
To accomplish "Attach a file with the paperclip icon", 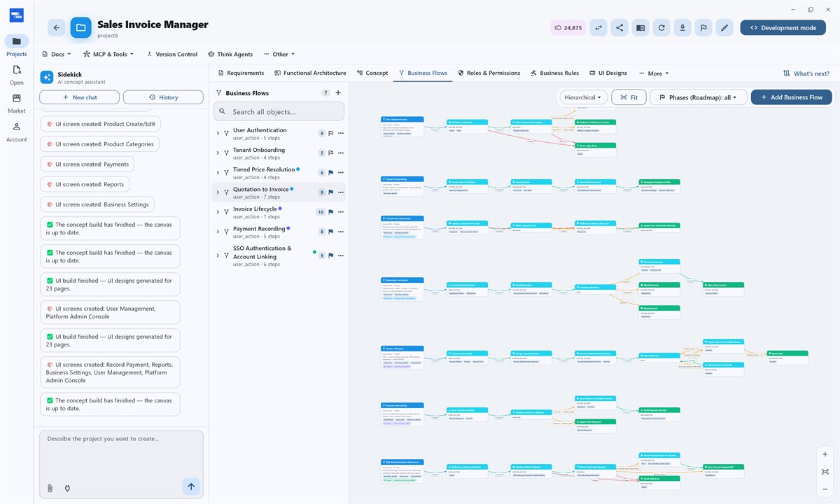I will pos(50,488).
